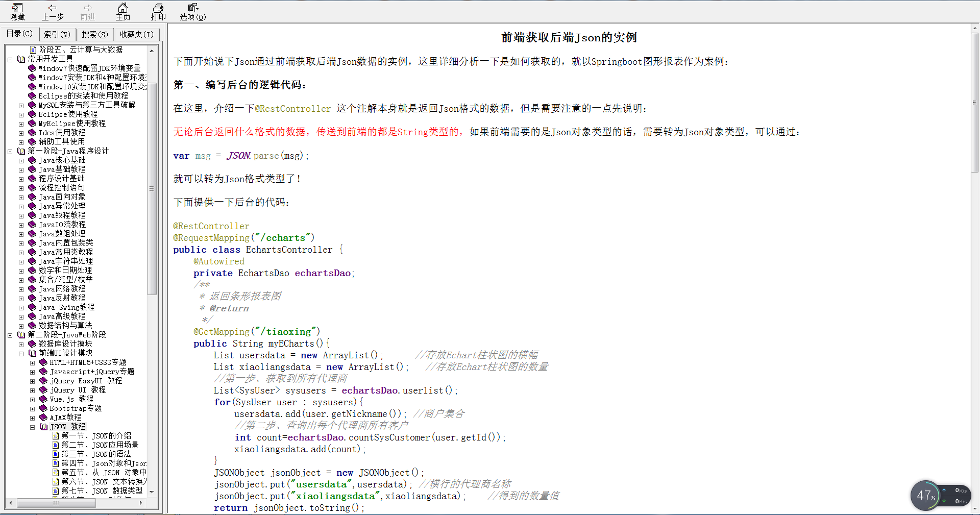
Task: Go back with the 上一步 toolbar button
Action: tap(53, 12)
